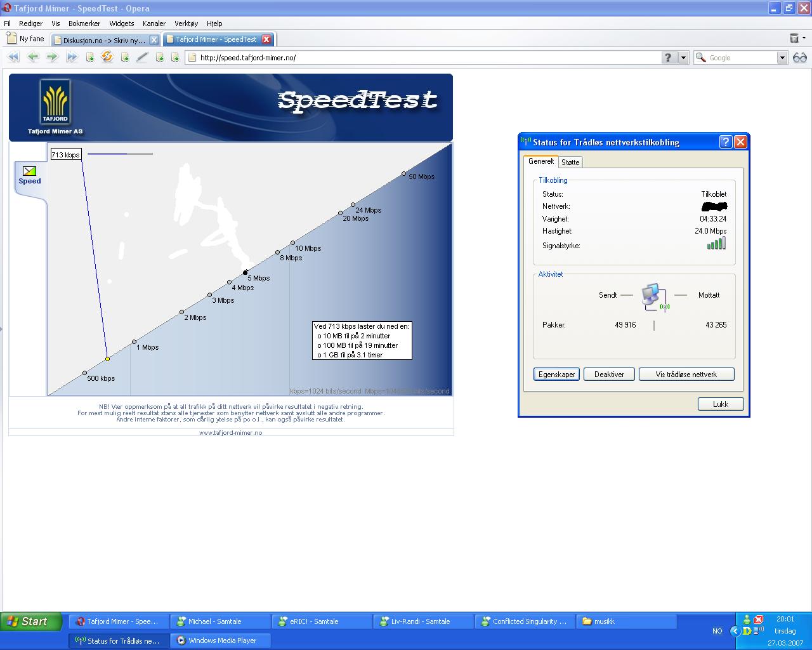Open the Google search engine dropdown
Screen dimensions: 812x650
[x=782, y=57]
